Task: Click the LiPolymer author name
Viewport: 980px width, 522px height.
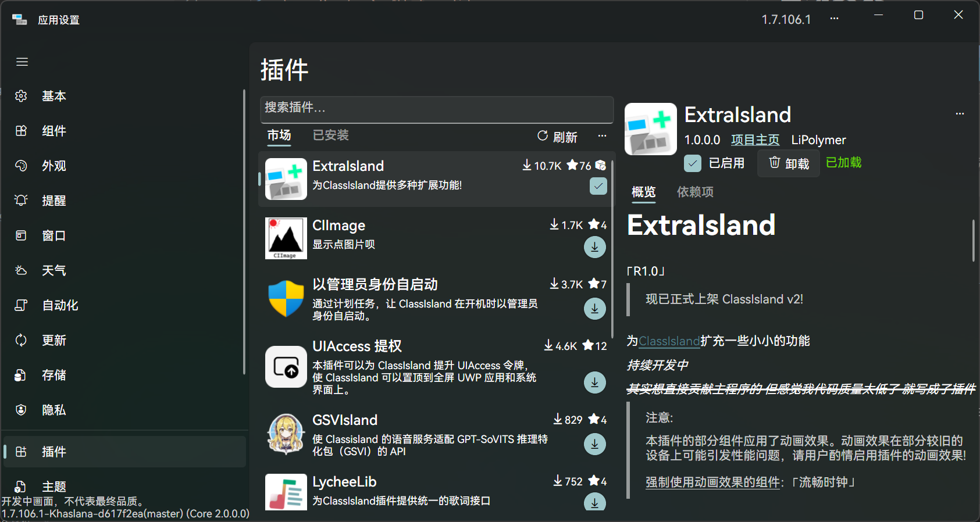Action: pos(818,140)
